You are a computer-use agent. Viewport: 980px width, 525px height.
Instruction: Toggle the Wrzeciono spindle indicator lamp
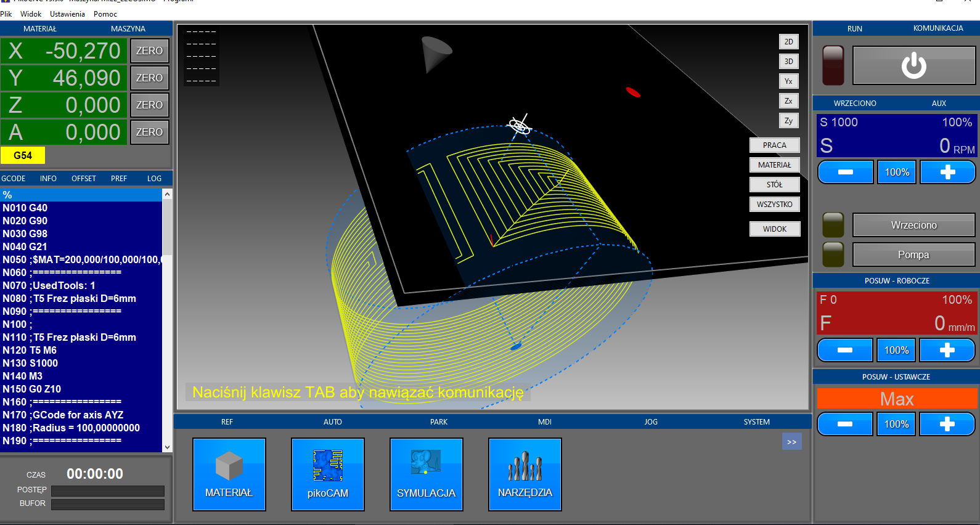pos(833,225)
